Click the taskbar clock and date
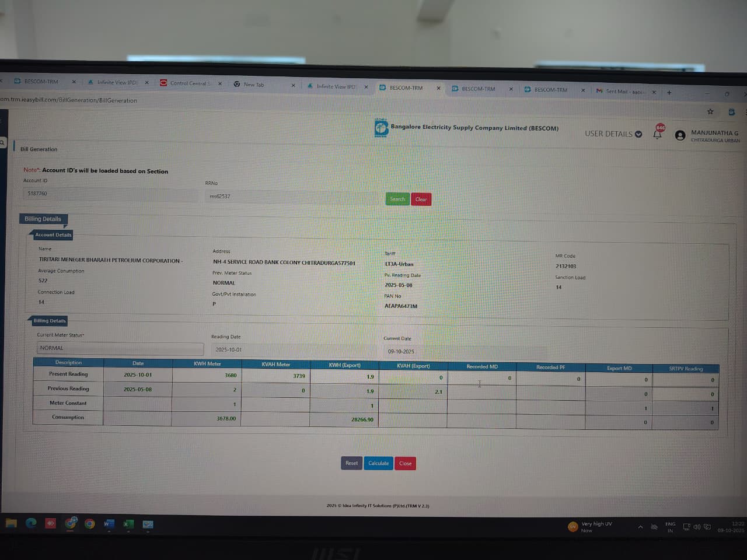Image resolution: width=747 pixels, height=560 pixels. (731, 527)
